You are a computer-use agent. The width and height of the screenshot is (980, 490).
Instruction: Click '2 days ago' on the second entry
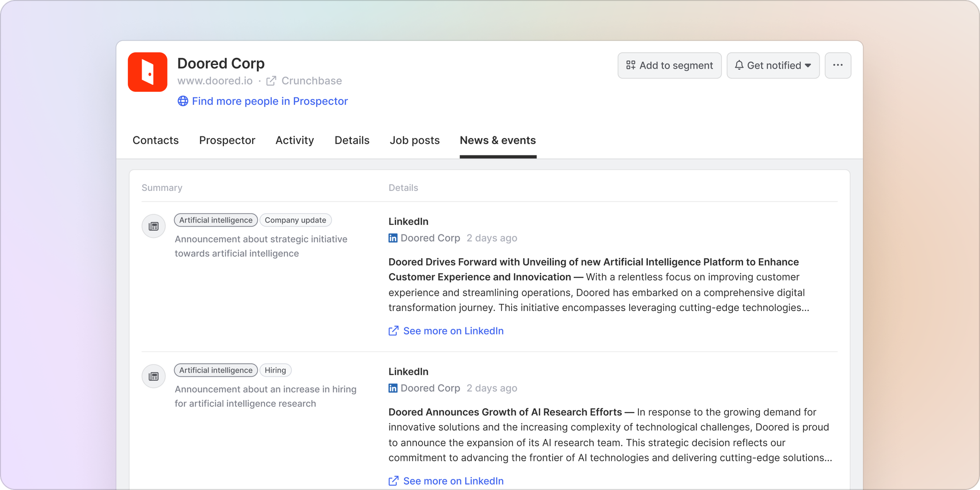tap(492, 388)
